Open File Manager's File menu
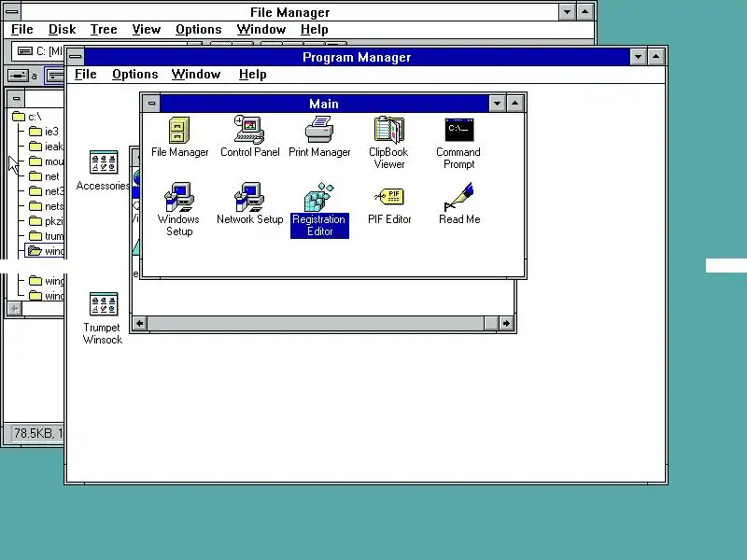 (21, 30)
